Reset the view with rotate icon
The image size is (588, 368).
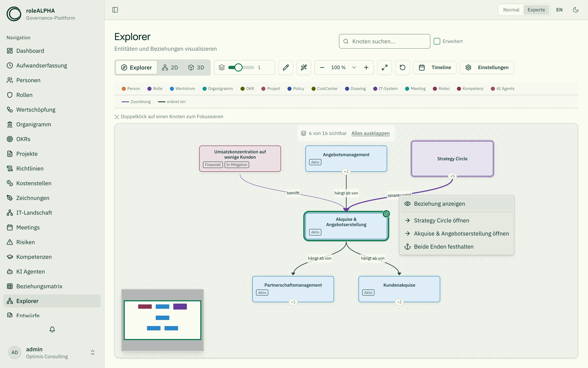pyautogui.click(x=403, y=67)
